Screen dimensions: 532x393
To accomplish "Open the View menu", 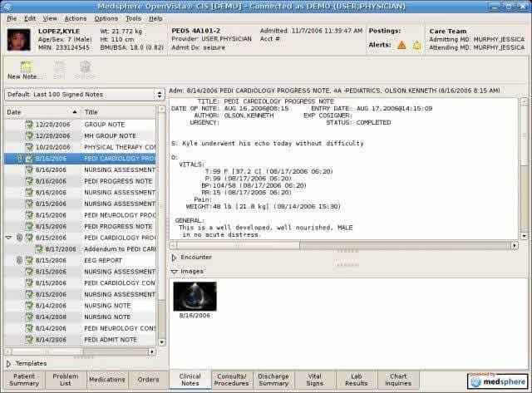I will coord(50,18).
